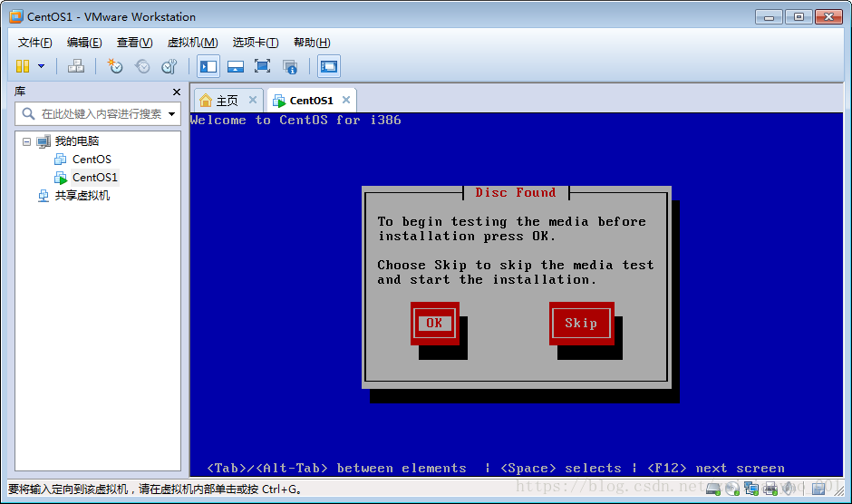852x504 pixels.
Task: Select the CentOS virtual machine entry
Action: coord(92,160)
